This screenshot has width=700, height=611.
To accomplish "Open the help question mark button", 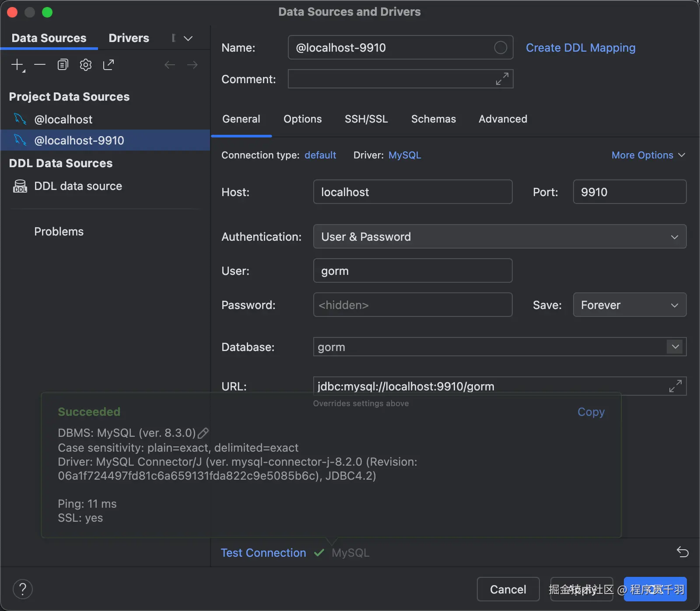I will coord(23,589).
